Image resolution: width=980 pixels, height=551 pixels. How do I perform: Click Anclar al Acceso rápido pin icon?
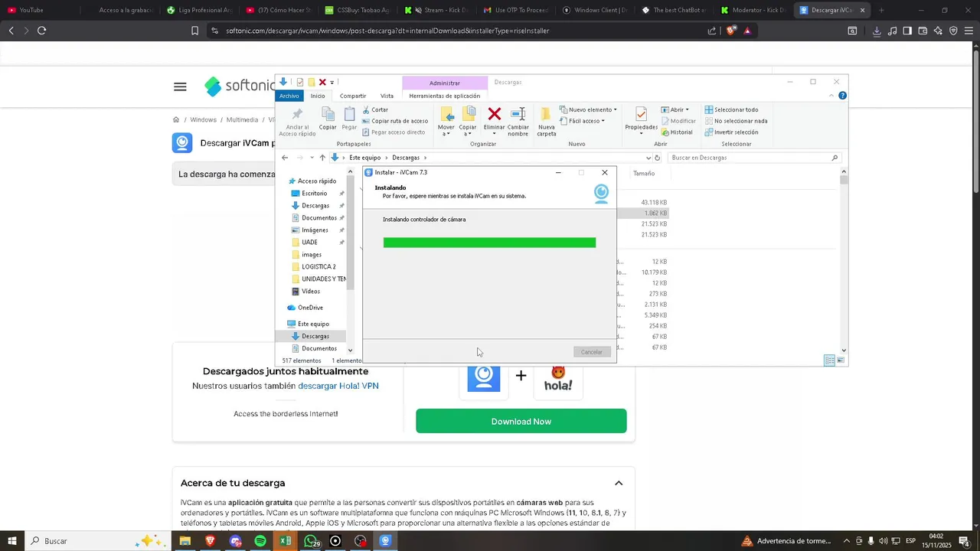[x=297, y=115]
